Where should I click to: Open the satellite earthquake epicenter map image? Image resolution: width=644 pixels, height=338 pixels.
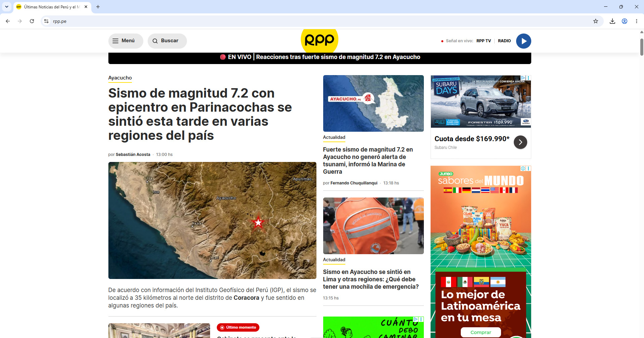[212, 220]
